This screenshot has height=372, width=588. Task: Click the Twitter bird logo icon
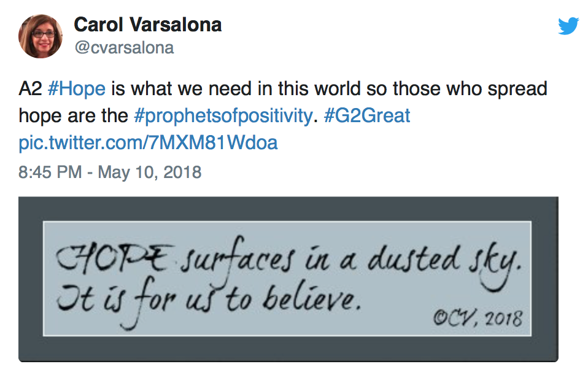click(x=568, y=26)
